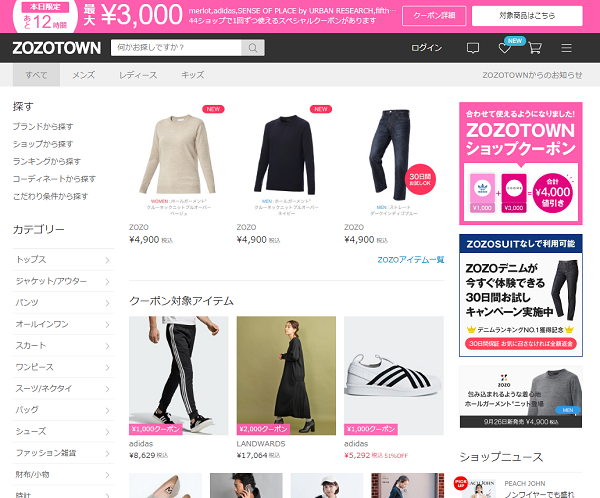The image size is (600, 498).
Task: Select the メンズ tab
Action: [x=83, y=75]
